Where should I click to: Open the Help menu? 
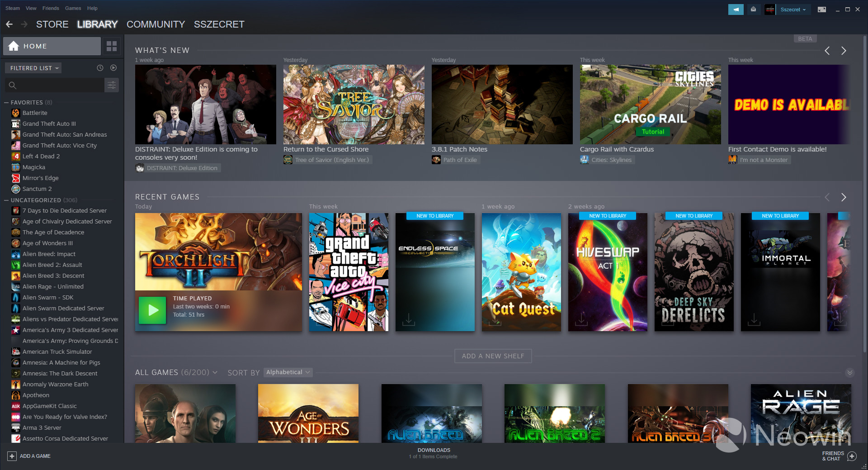coord(92,8)
